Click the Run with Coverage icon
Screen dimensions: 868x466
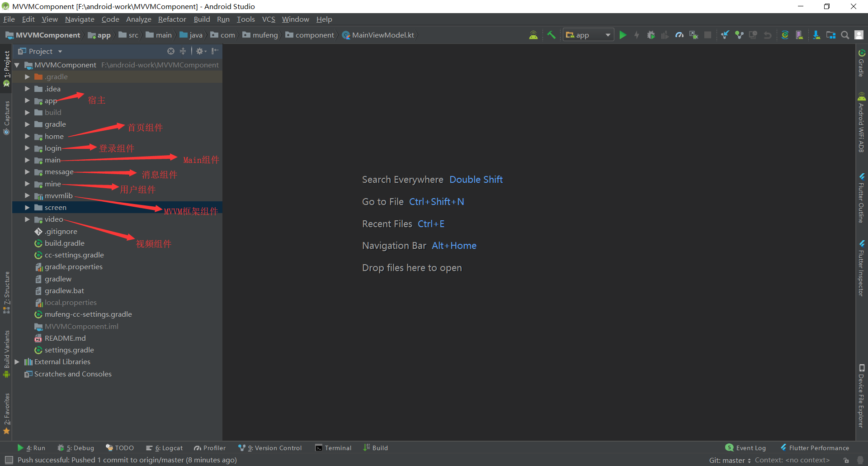665,35
